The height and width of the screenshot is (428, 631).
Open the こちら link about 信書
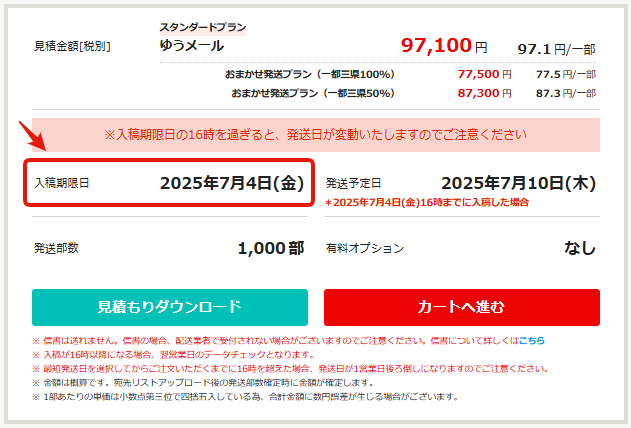(532, 341)
